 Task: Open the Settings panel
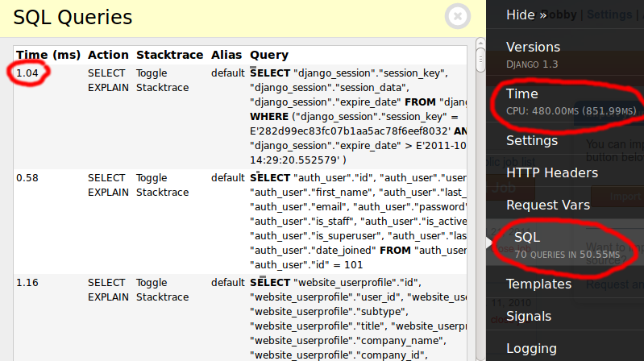pos(531,140)
